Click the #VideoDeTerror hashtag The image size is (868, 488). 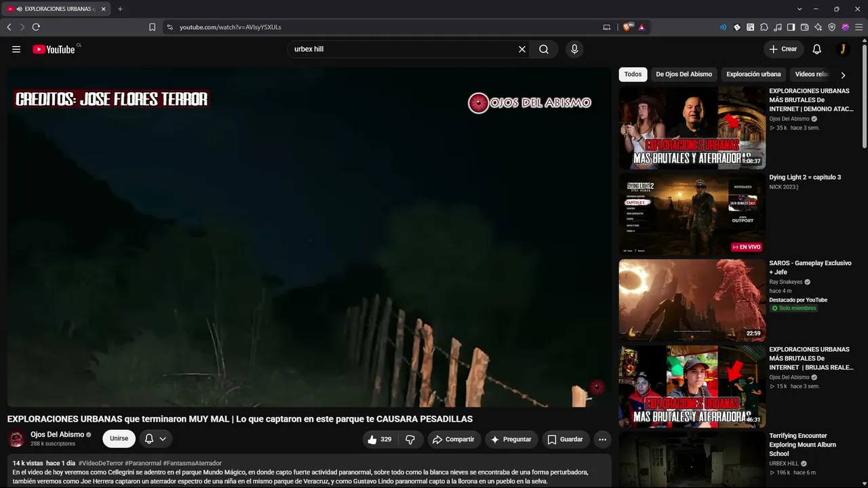click(x=100, y=464)
